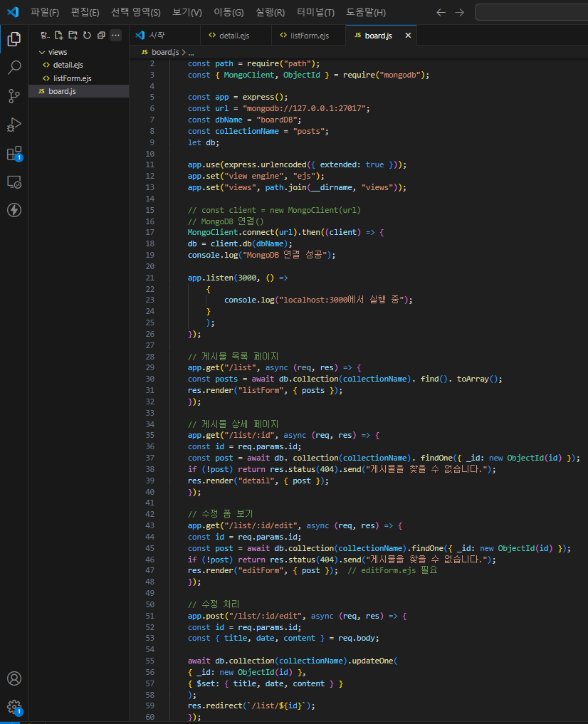The image size is (588, 724).
Task: Click the // 수정 처리 comment
Action: click(214, 604)
